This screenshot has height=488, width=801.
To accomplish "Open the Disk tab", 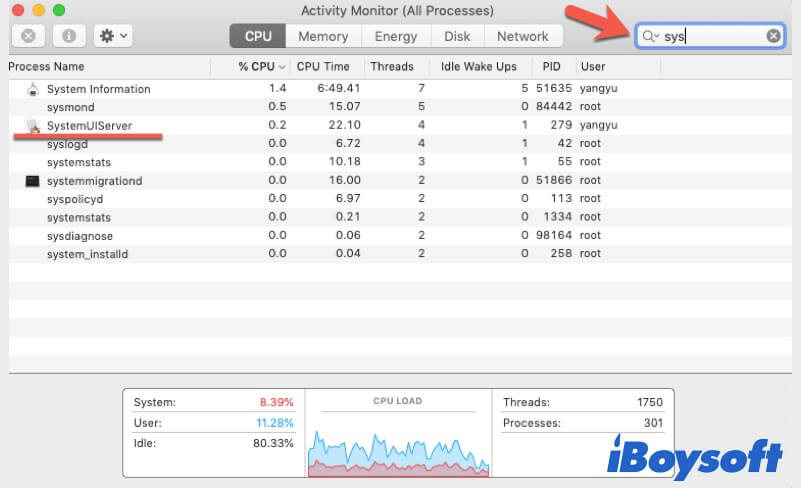I will pyautogui.click(x=457, y=36).
